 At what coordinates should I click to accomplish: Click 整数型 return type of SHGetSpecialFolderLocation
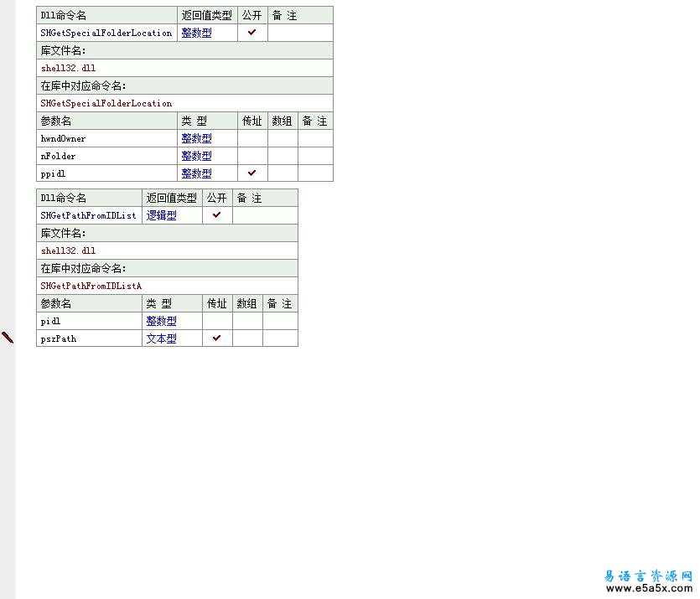click(196, 33)
